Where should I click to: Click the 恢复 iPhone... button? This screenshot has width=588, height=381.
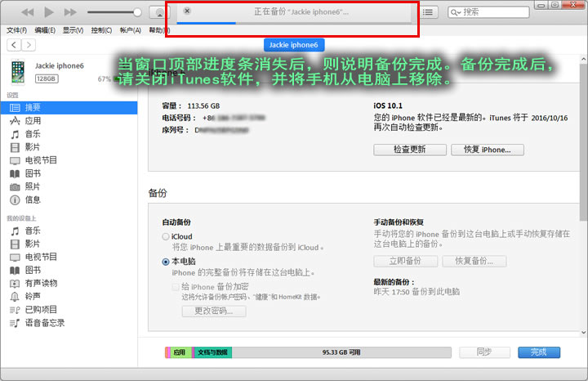(487, 150)
